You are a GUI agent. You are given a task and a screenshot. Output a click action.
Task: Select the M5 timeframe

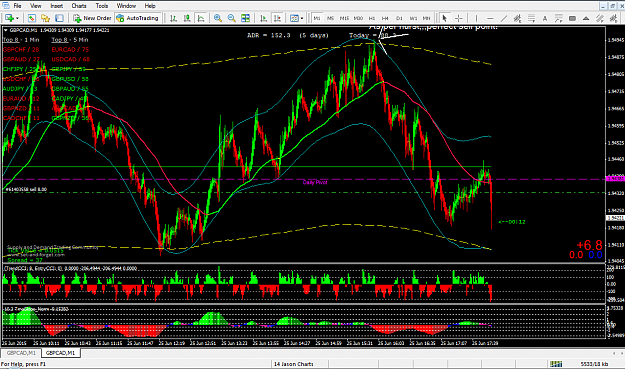tap(330, 18)
